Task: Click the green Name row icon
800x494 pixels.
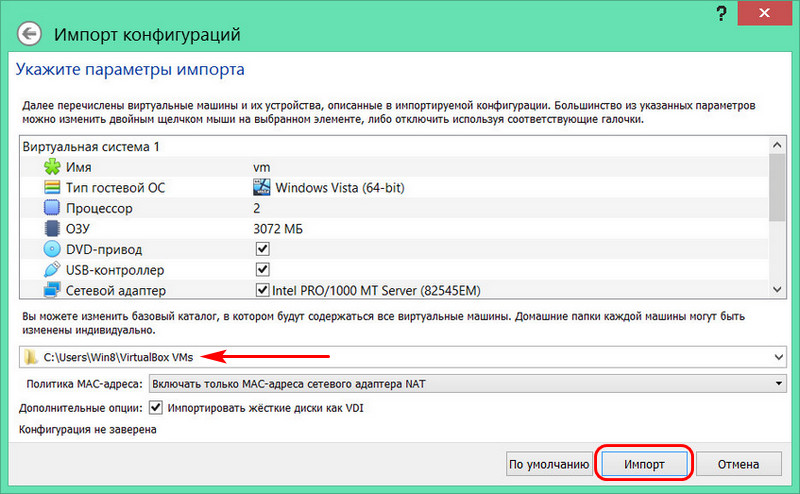Action: click(52, 167)
